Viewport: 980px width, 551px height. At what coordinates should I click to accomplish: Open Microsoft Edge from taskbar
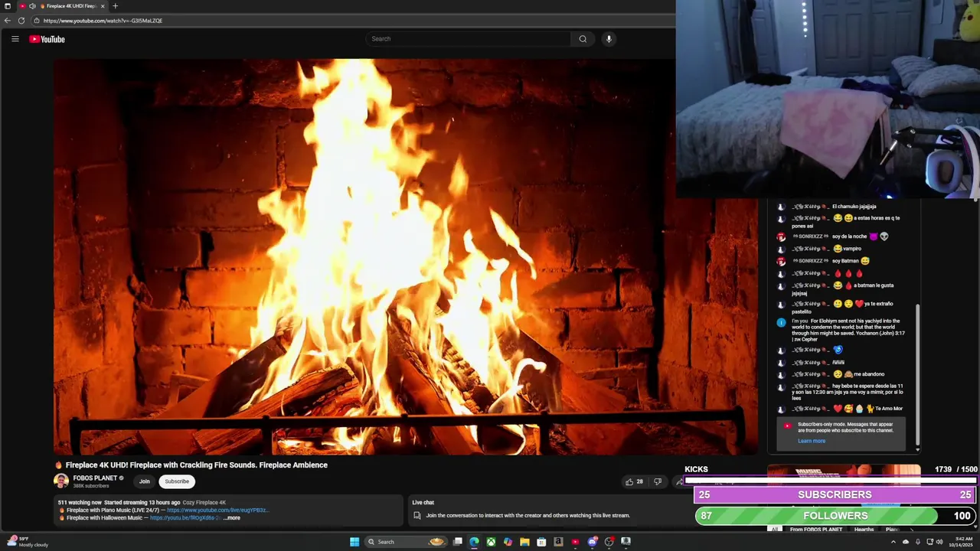(x=475, y=542)
